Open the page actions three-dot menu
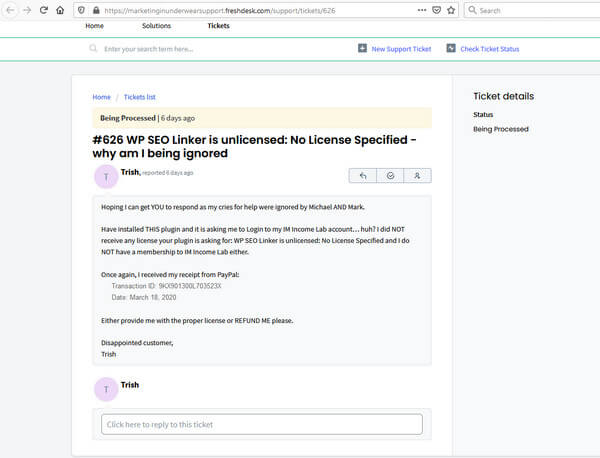The image size is (600, 458). click(x=422, y=10)
